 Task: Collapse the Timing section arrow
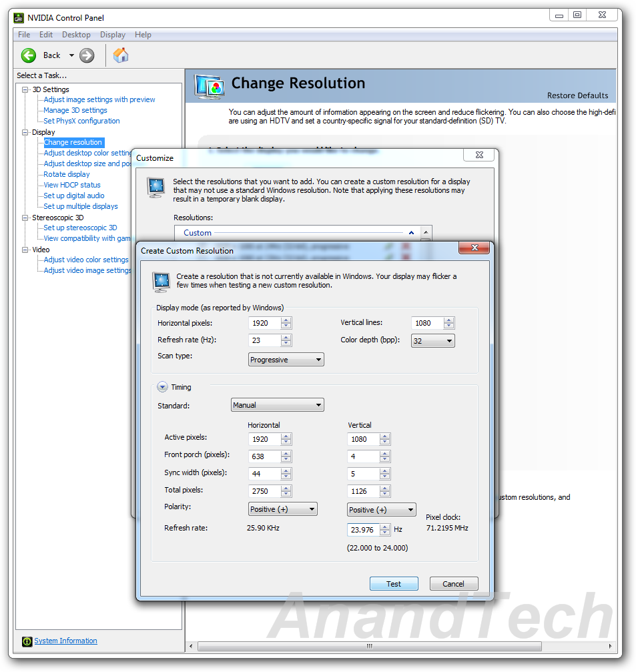tap(162, 387)
